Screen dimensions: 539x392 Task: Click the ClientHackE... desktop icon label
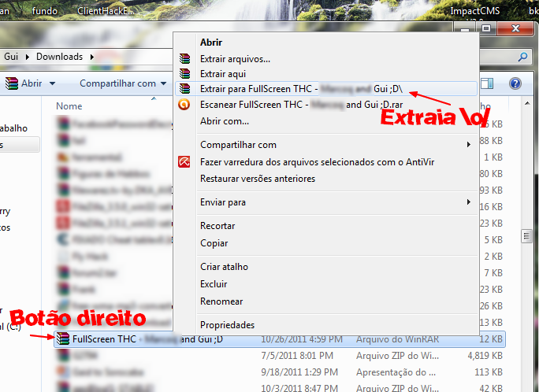(x=106, y=11)
